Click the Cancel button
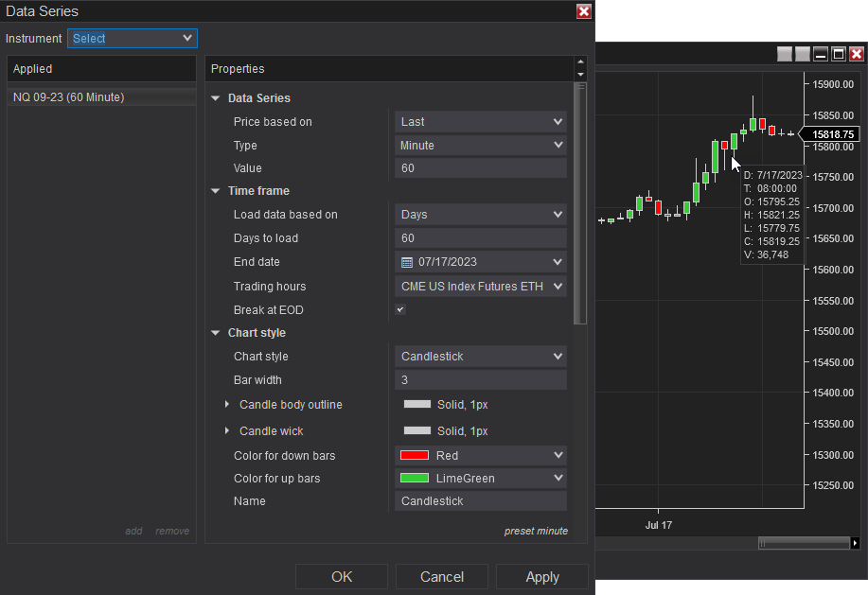This screenshot has width=868, height=595. (x=442, y=577)
